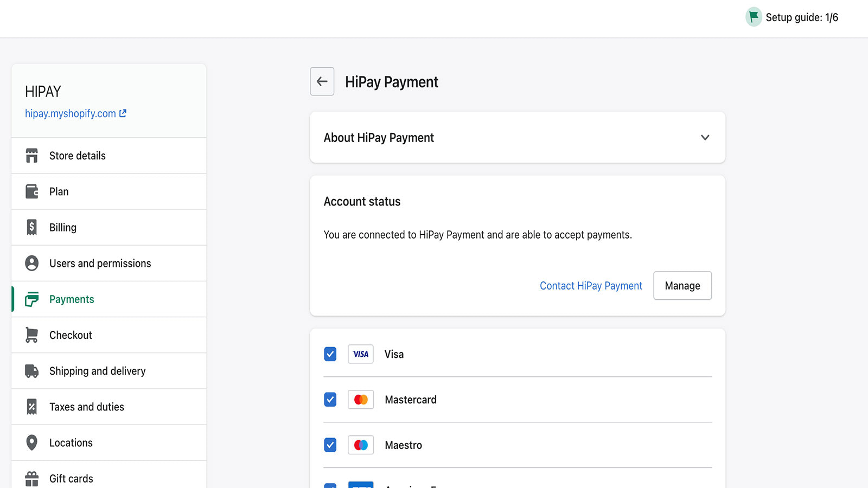Click the Visa label text
This screenshot has height=488, width=868.
(x=394, y=354)
